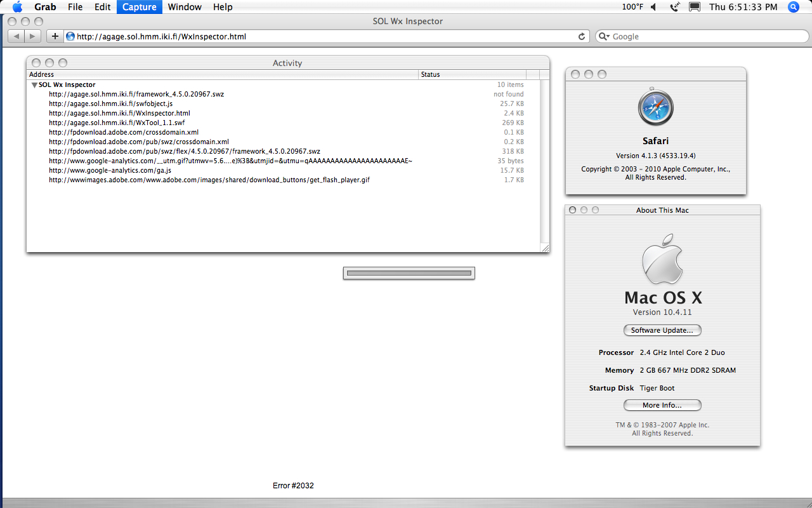Image resolution: width=812 pixels, height=508 pixels.
Task: Click the '2 GB 667 MHz DDR2 SDRAM' value
Action: coord(688,370)
